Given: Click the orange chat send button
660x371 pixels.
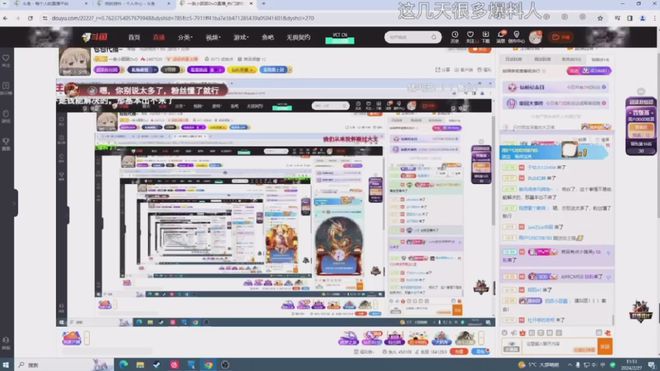Looking at the screenshot, I should pyautogui.click(x=605, y=346).
